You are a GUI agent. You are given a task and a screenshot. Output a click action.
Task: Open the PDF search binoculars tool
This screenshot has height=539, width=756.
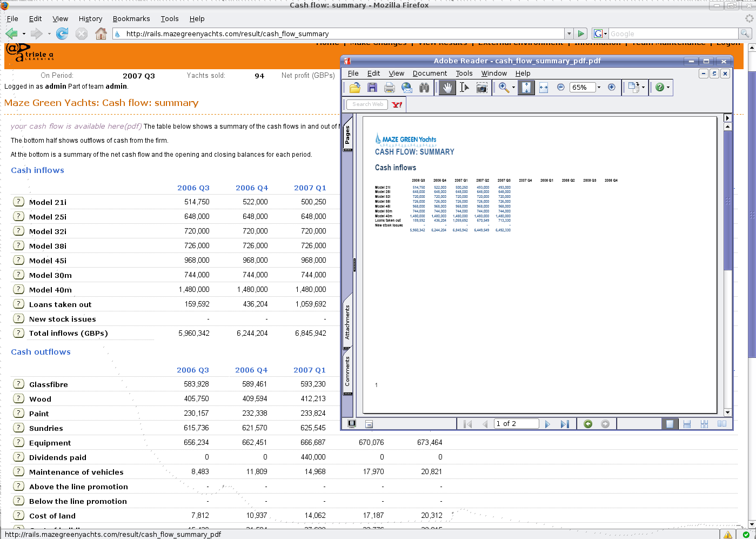point(424,87)
